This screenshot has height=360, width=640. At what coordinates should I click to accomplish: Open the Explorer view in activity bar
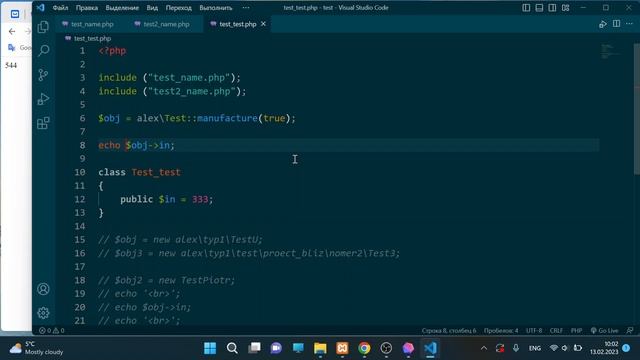coord(43,27)
